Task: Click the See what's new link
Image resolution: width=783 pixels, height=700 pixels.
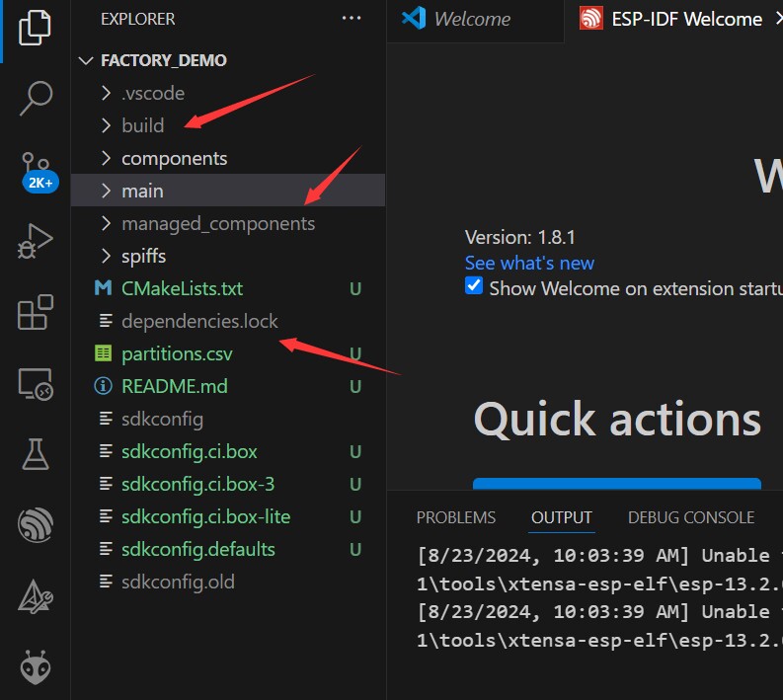Action: [529, 263]
